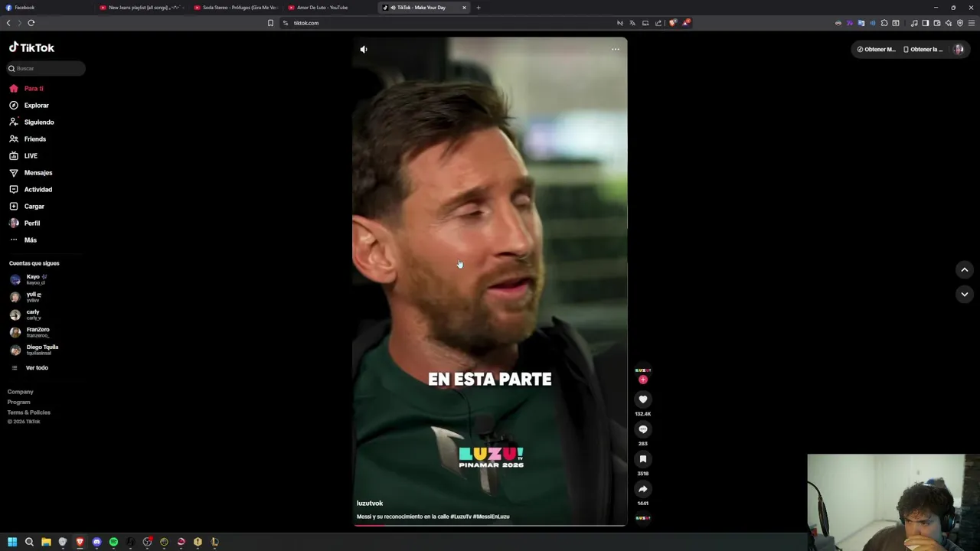Viewport: 980px width, 551px height.
Task: Click the Buscar search field
Action: click(46, 68)
